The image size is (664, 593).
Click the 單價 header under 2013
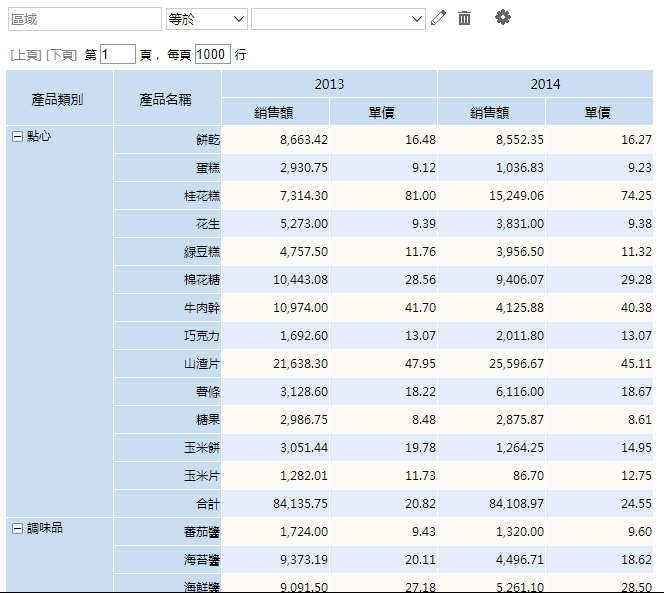(x=383, y=112)
